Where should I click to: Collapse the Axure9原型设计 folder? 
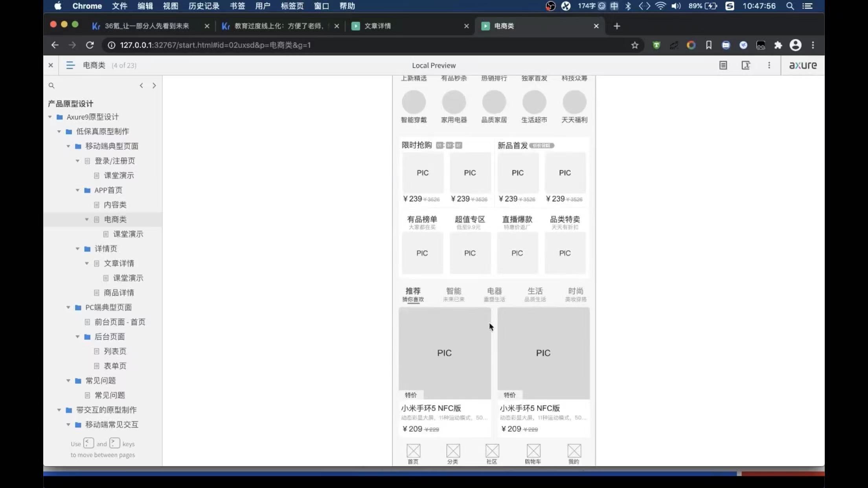coord(50,117)
